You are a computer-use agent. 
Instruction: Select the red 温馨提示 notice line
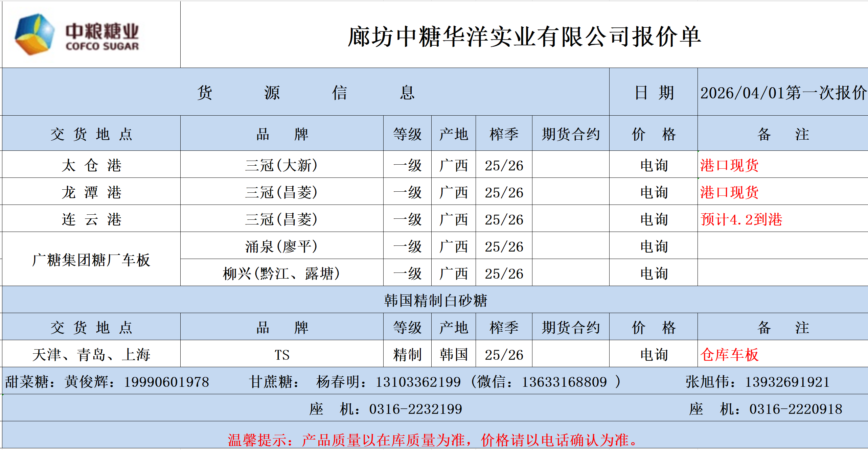[433, 440]
